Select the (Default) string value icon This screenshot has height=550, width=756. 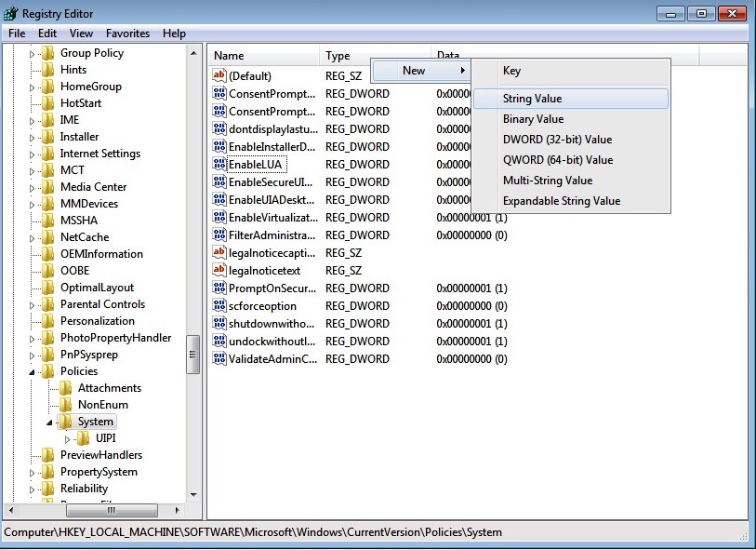coord(219,74)
